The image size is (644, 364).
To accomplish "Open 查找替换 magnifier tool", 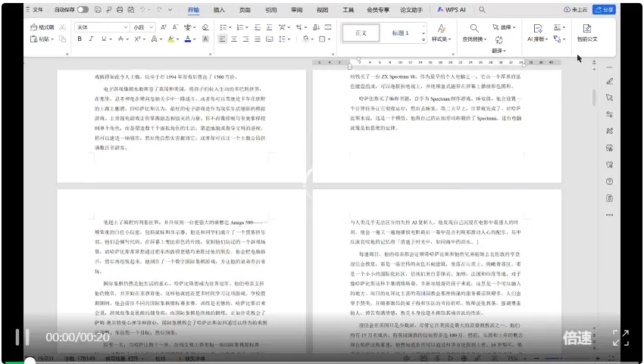I will 474,33.
